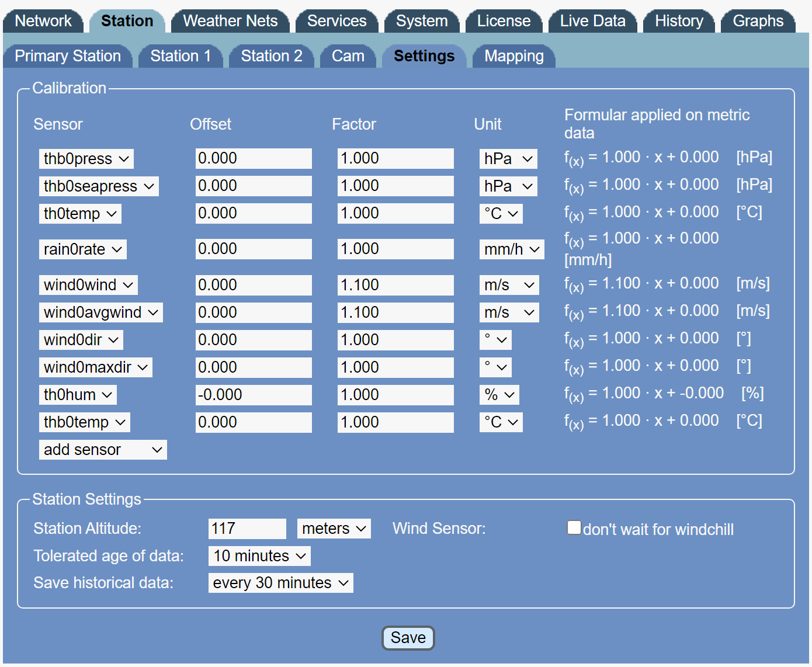Open the Weather Nets tab
Viewport: 812px width, 667px height.
[230, 21]
